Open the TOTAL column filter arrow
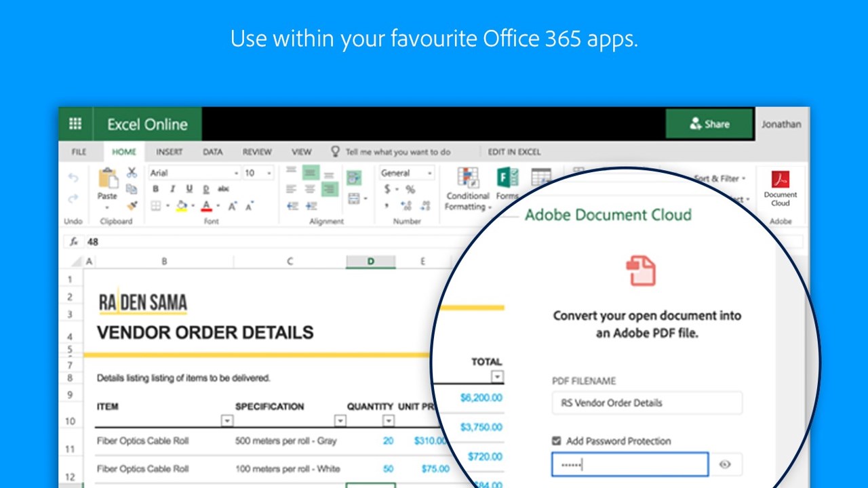The height and width of the screenshot is (488, 868). 498,377
